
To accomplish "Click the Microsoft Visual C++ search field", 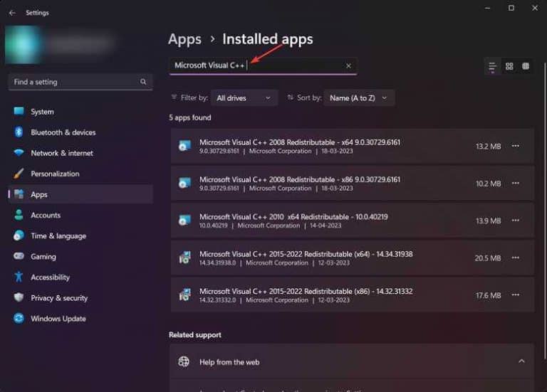I will (x=292, y=65).
